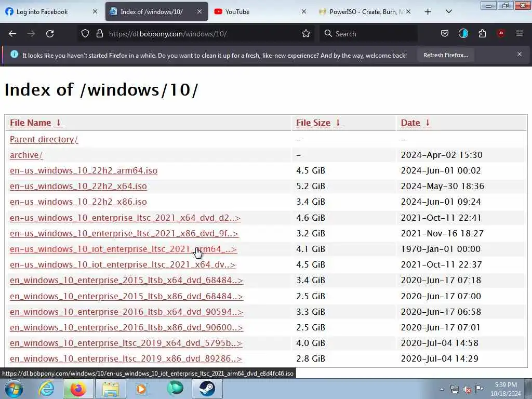The image size is (532, 399).
Task: Sort listing by File Size
Action: click(x=318, y=123)
